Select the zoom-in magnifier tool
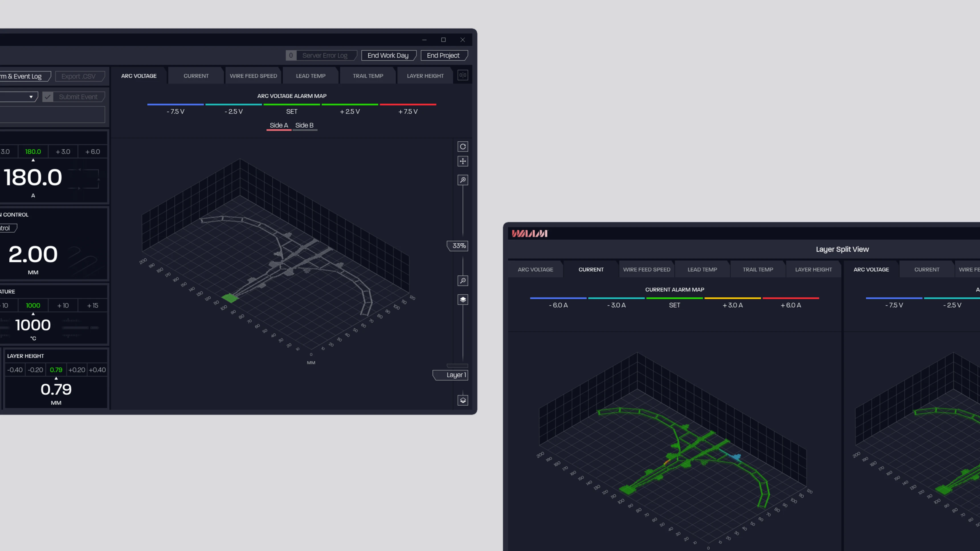The height and width of the screenshot is (551, 980). click(463, 179)
